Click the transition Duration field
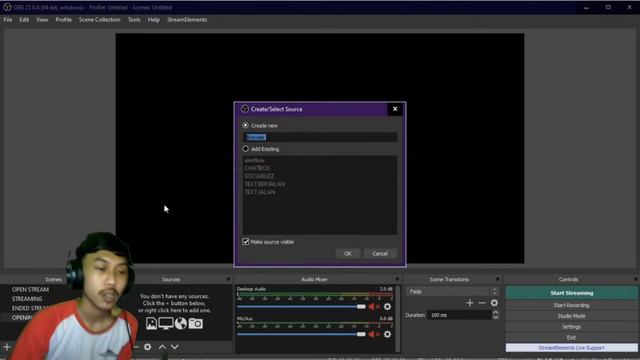 click(460, 315)
